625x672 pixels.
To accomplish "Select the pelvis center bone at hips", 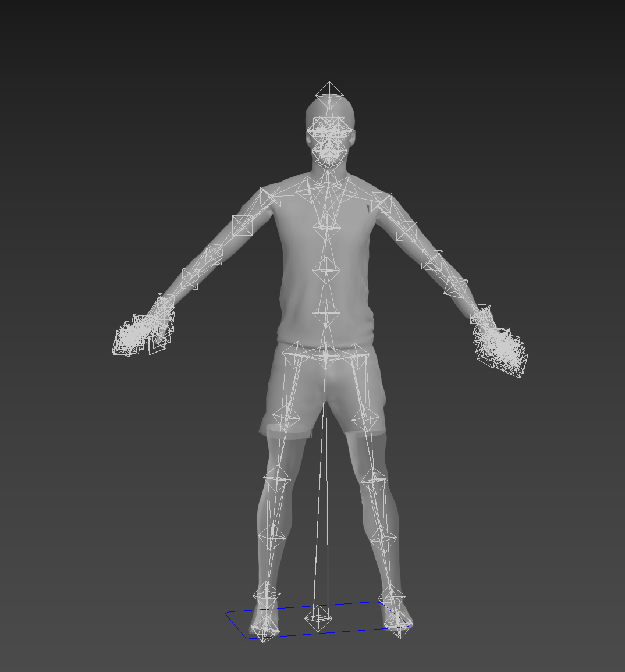I will (x=326, y=354).
